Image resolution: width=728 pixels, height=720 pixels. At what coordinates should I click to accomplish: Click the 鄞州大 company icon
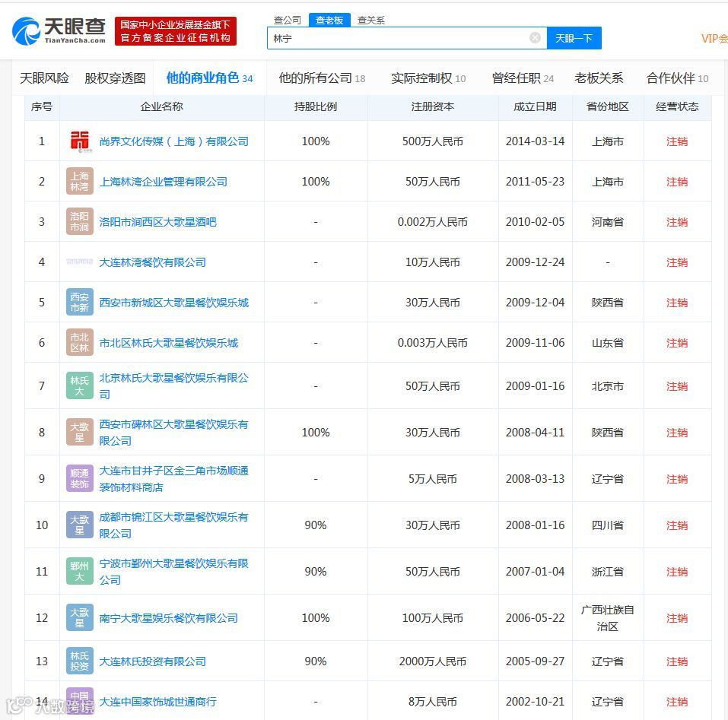tap(80, 572)
